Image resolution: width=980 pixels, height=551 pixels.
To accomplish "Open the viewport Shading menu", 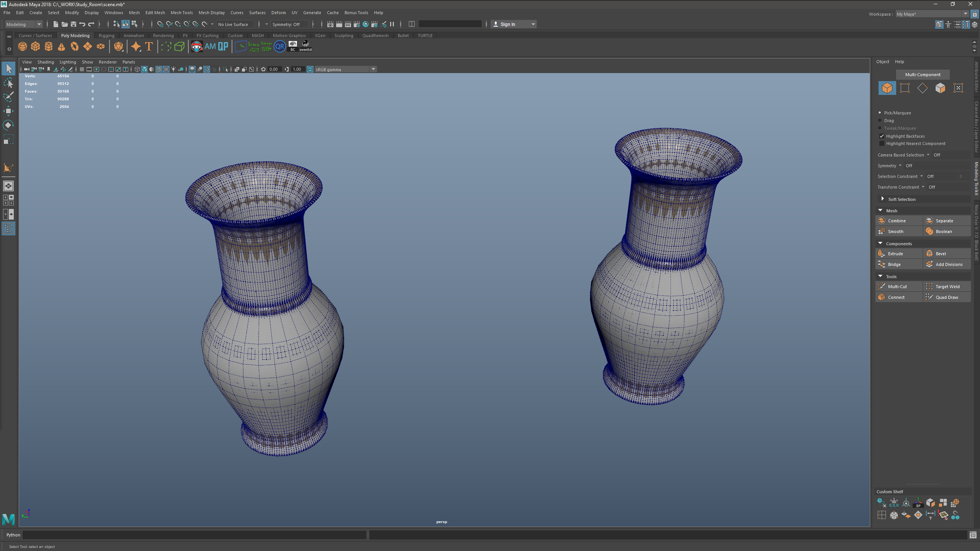I will coord(46,62).
